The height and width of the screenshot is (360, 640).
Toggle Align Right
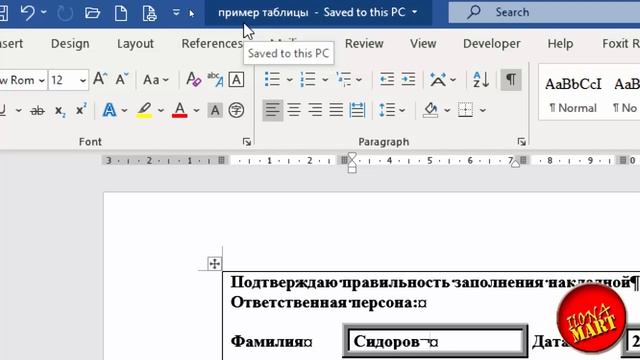[x=315, y=110]
